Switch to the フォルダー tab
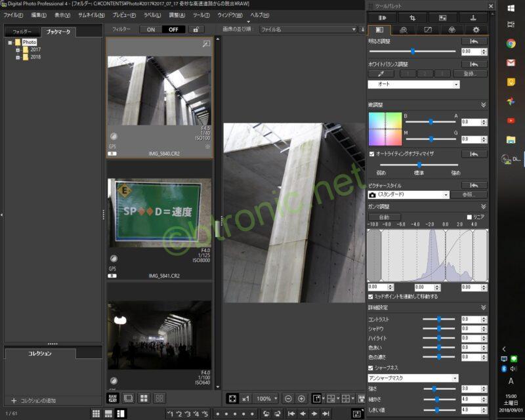525x420 pixels. click(22, 31)
